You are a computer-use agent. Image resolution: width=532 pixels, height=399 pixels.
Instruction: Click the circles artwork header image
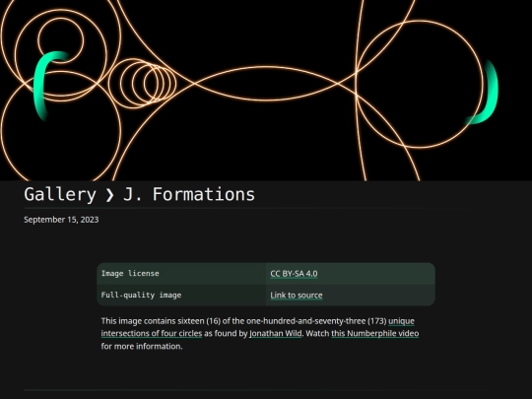[266, 91]
